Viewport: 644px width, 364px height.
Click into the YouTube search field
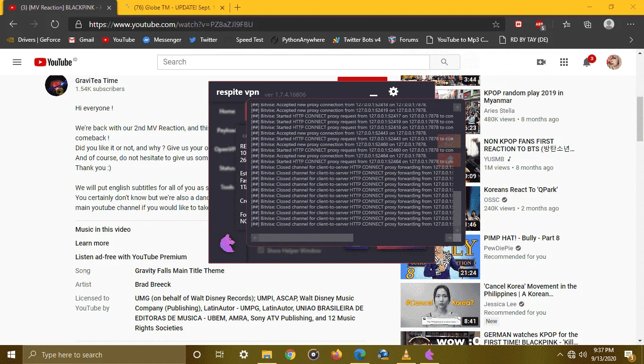tap(294, 62)
